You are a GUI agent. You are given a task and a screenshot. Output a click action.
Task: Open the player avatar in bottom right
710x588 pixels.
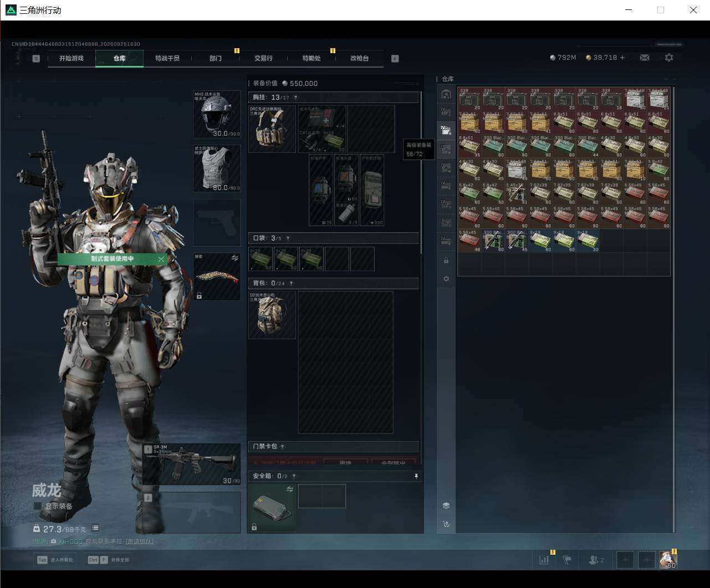[x=668, y=560]
